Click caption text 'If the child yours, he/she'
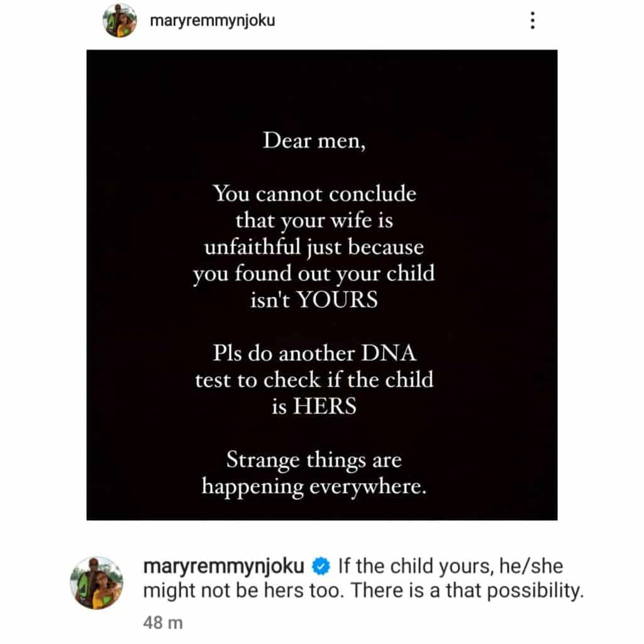 tap(450, 567)
